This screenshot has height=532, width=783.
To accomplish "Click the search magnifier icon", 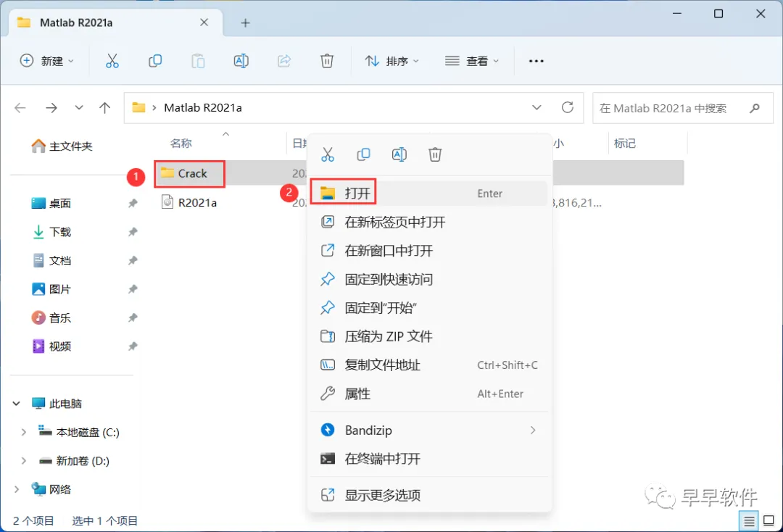I will point(755,108).
